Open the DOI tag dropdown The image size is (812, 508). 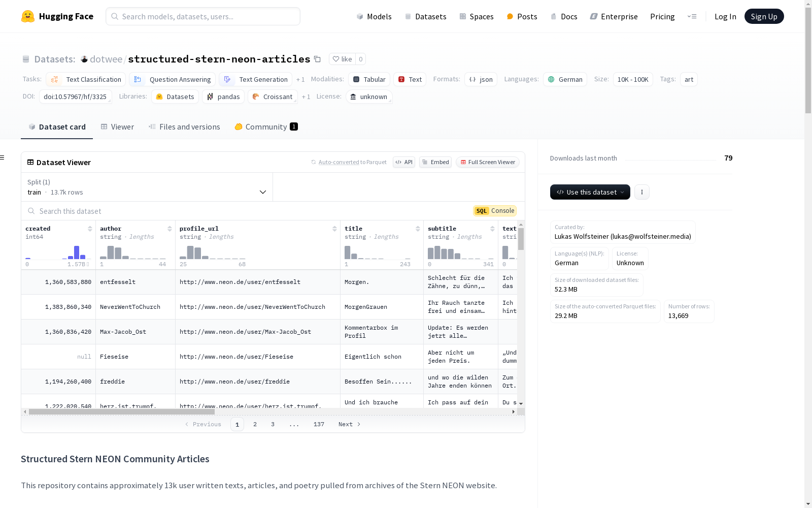click(x=75, y=97)
